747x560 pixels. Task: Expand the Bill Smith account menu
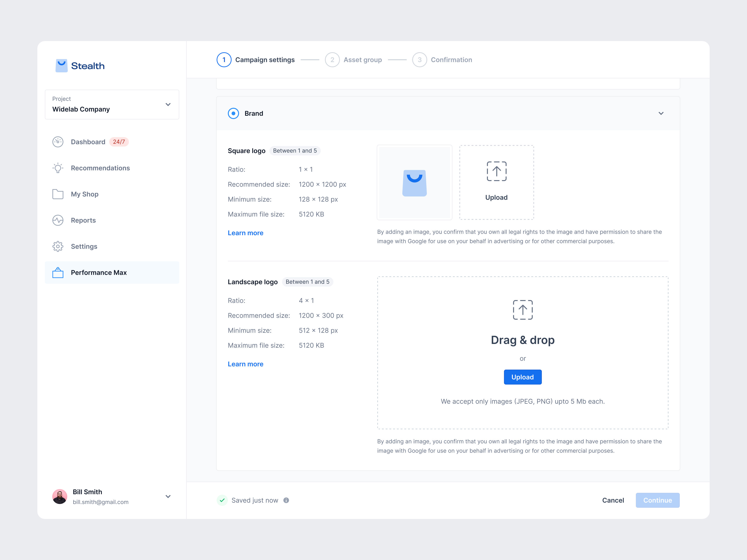[x=168, y=497]
